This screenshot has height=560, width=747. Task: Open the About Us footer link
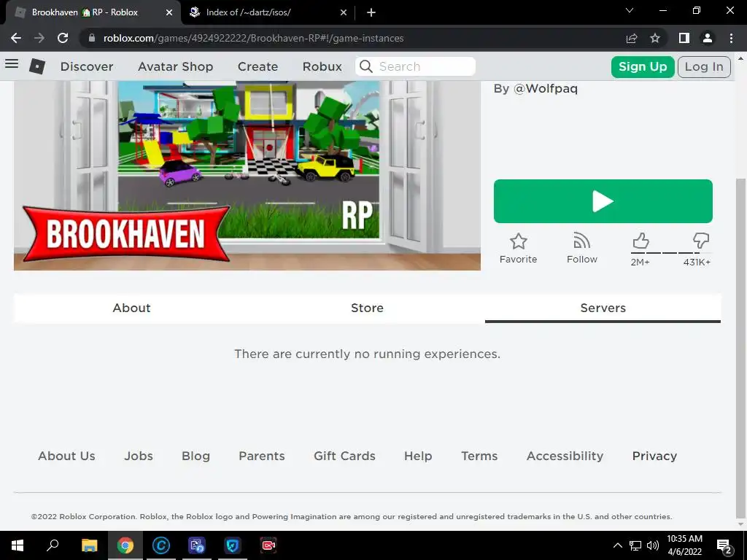click(x=66, y=456)
